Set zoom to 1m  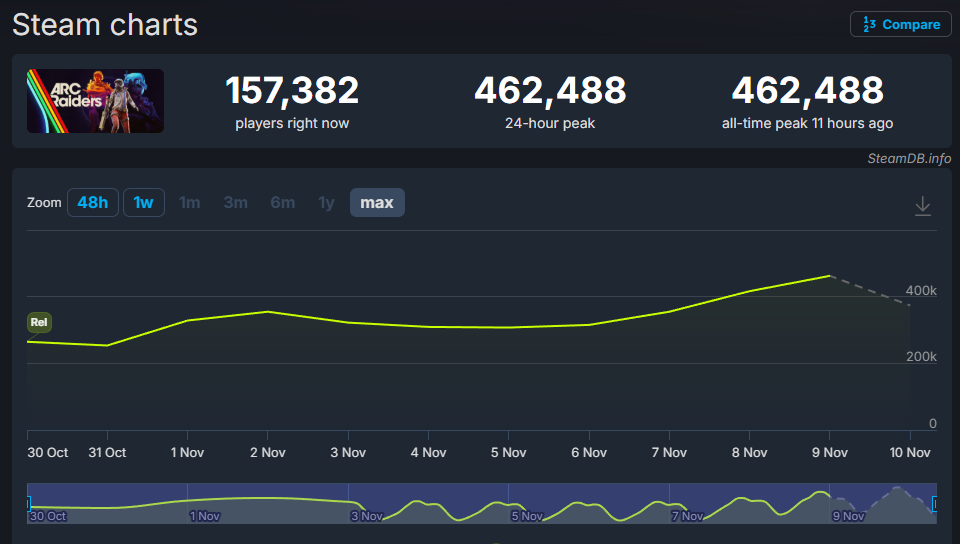click(190, 203)
